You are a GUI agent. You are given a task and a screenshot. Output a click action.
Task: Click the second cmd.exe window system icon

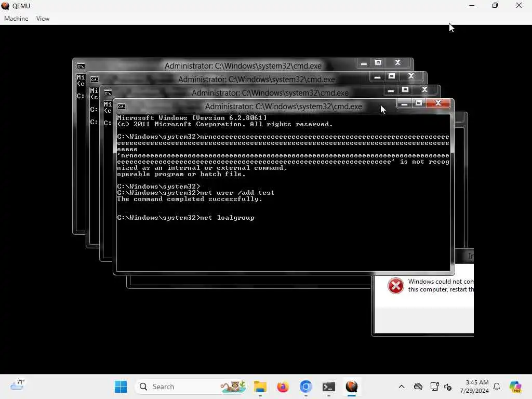[95, 79]
